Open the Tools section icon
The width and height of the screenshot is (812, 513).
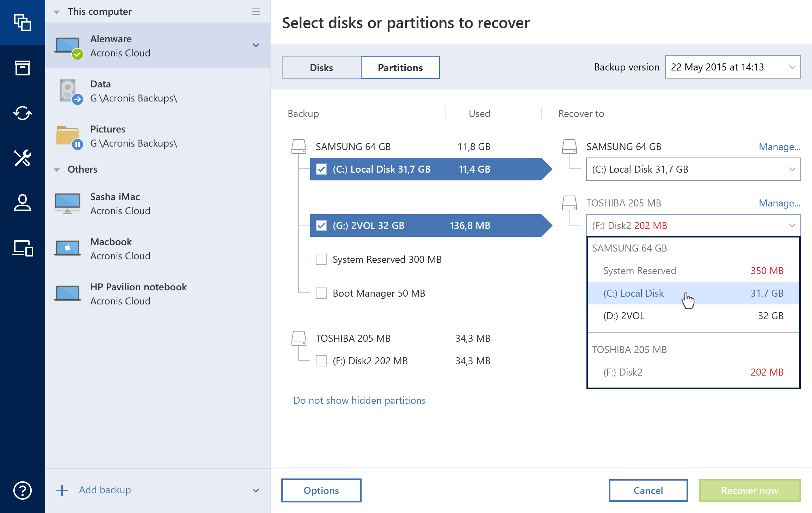pyautogui.click(x=23, y=158)
